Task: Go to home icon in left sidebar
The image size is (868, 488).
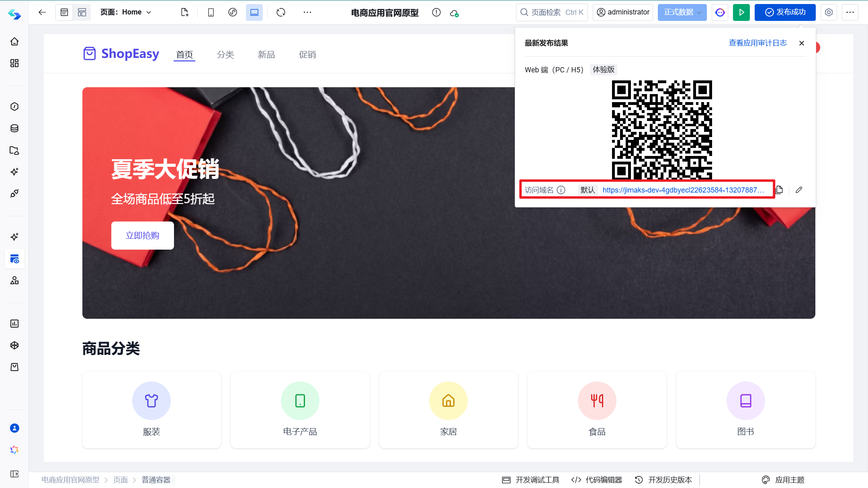Action: pyautogui.click(x=14, y=41)
